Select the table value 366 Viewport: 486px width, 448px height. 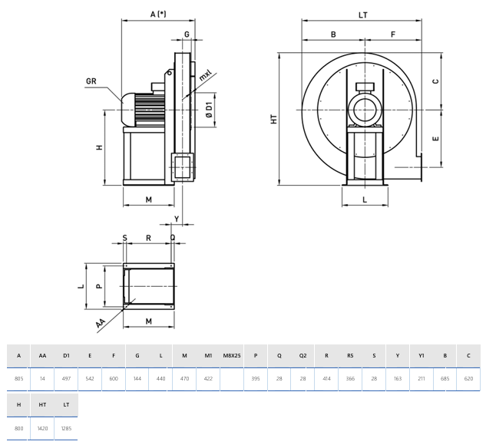(x=350, y=379)
